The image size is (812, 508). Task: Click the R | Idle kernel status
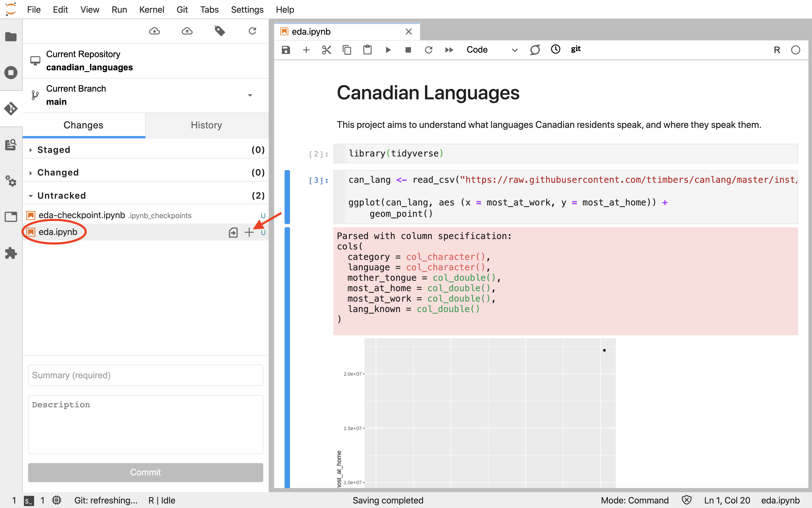162,500
